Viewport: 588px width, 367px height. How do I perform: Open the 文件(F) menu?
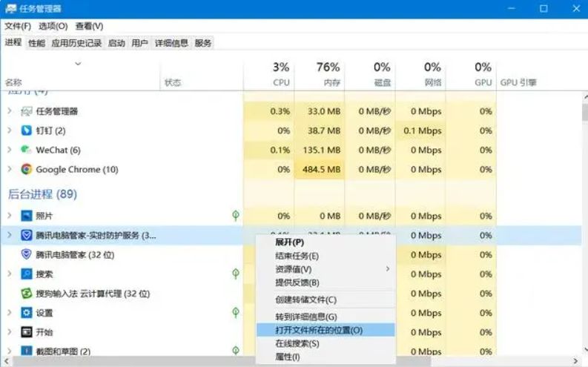18,26
